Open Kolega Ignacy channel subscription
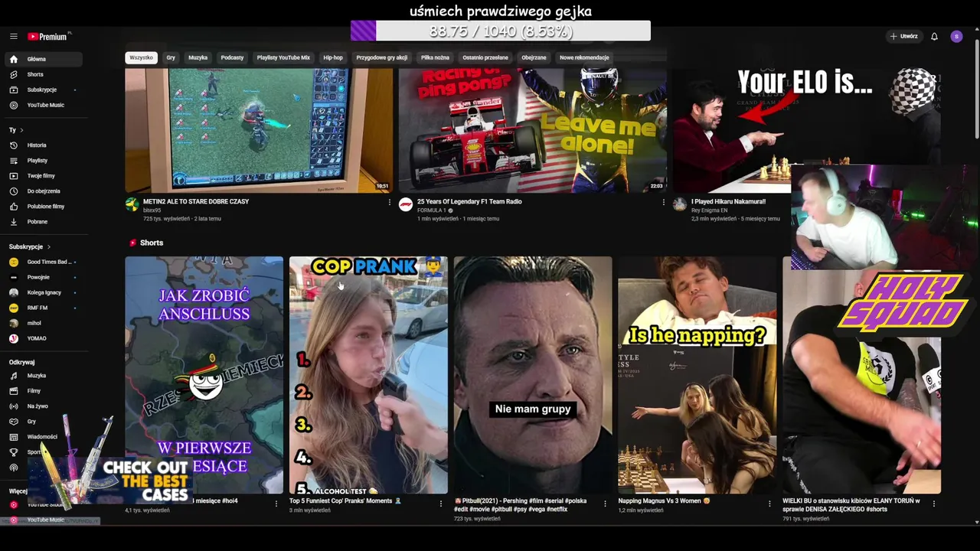 coord(43,292)
